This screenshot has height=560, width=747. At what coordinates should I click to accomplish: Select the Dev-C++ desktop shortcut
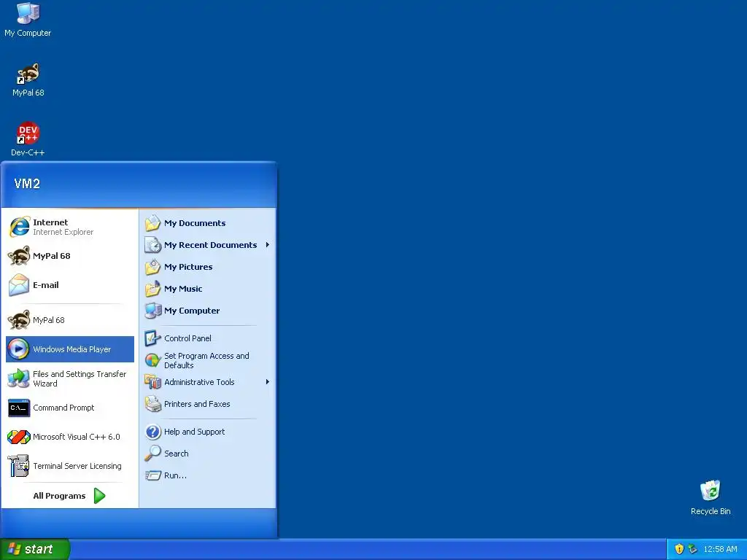coord(28,139)
